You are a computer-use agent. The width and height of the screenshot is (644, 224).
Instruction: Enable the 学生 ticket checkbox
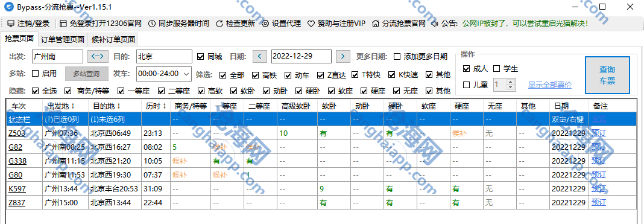coord(496,69)
